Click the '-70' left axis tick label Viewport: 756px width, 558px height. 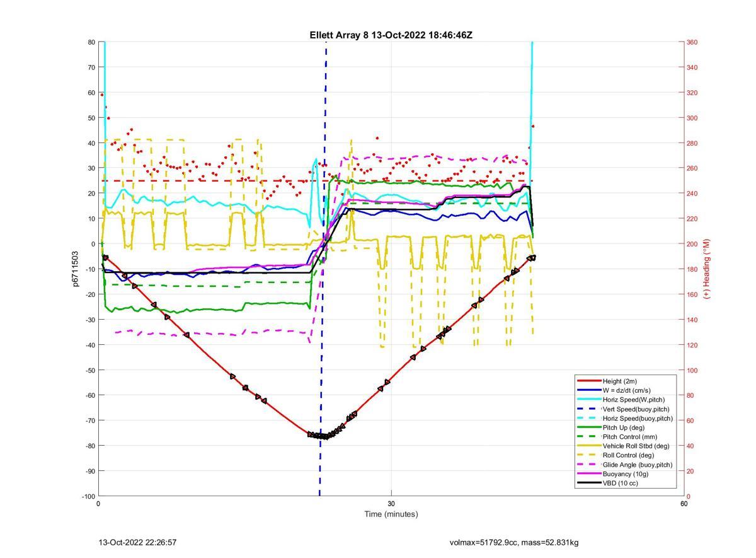pos(90,421)
